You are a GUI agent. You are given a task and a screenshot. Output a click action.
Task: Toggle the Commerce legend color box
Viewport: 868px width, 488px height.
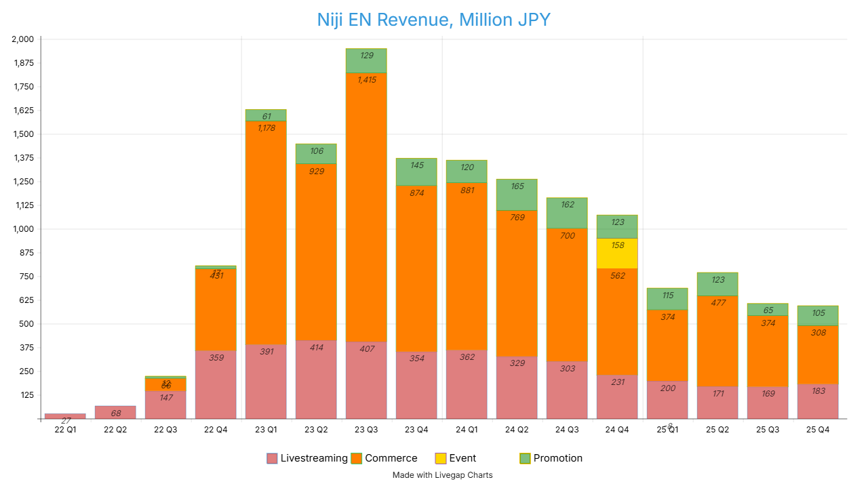(357, 458)
